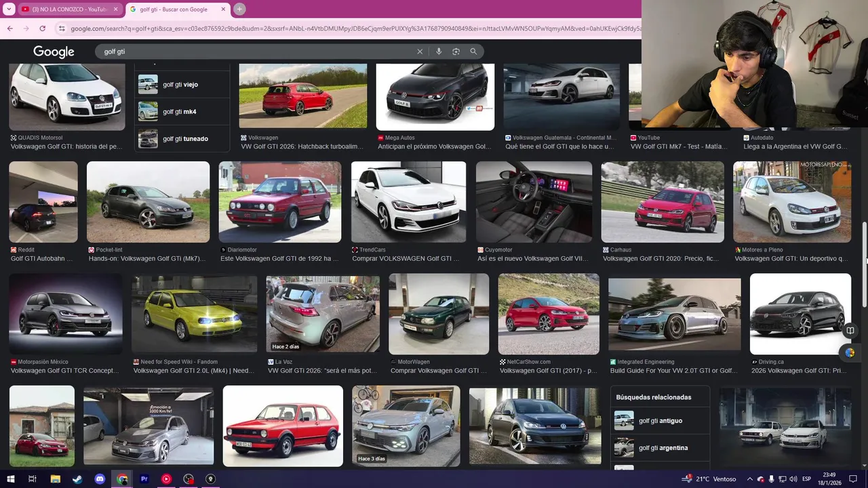Open the Integrated Engineering Build Guide thumbnail
This screenshot has height=488, width=868.
pyautogui.click(x=675, y=314)
